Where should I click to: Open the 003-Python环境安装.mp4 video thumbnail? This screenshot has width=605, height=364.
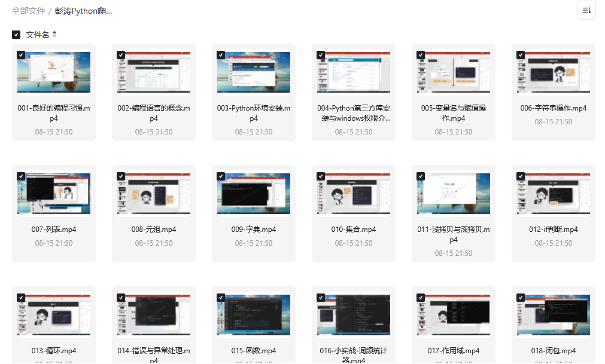(254, 72)
